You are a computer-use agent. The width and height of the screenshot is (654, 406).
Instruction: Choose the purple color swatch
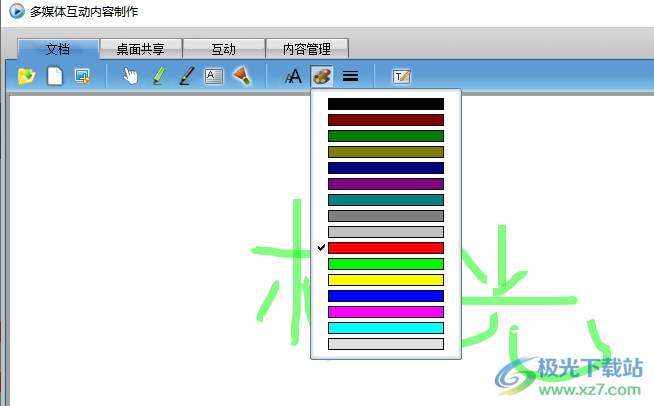(x=386, y=184)
